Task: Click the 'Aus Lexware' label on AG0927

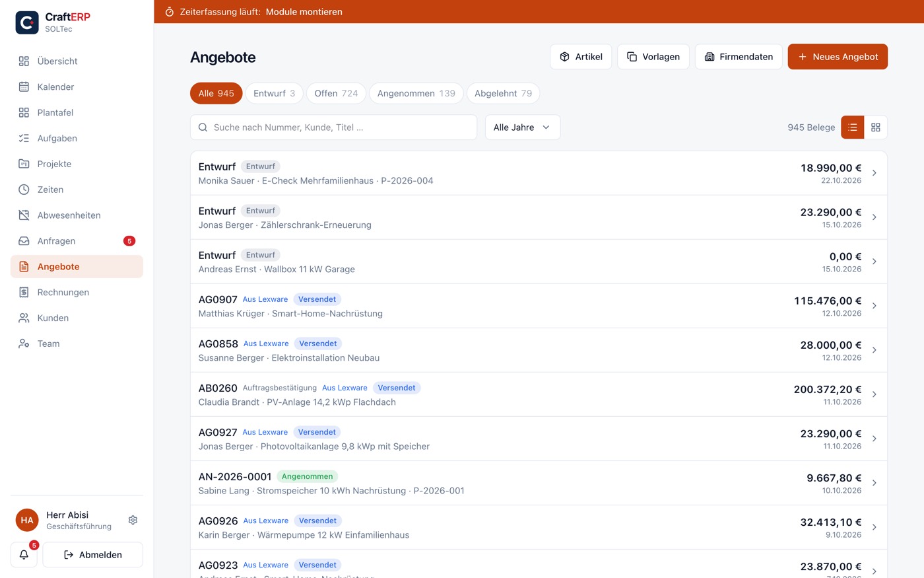Action: (x=265, y=432)
